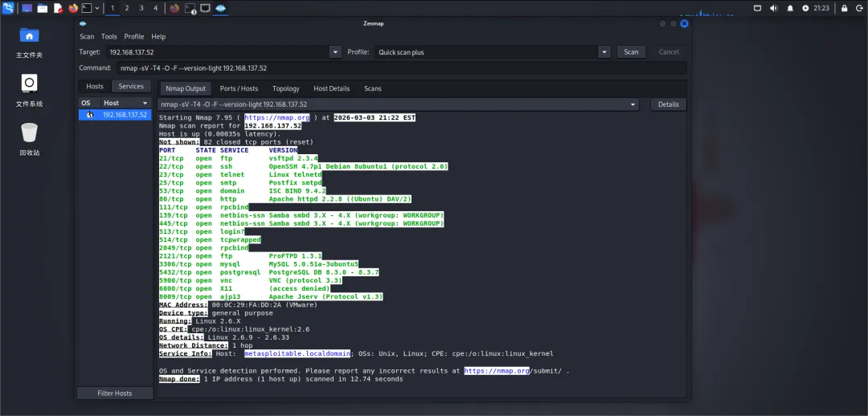868x416 pixels.
Task: Click the 21:23 panel clock
Action: coord(822,8)
